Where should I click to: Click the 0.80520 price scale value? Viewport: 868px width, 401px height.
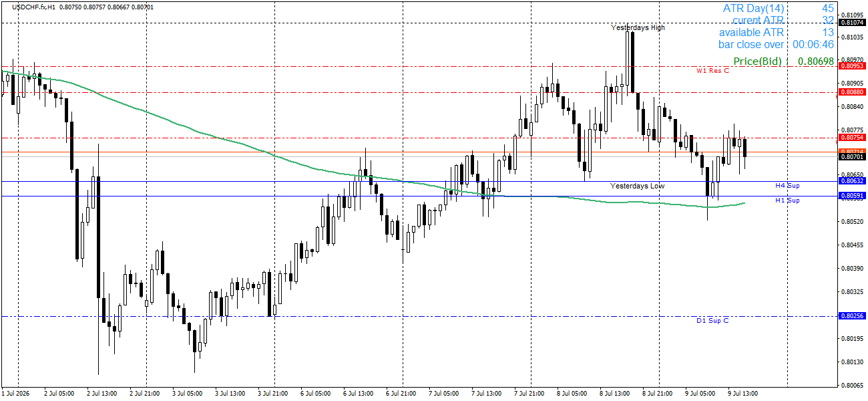coord(852,222)
